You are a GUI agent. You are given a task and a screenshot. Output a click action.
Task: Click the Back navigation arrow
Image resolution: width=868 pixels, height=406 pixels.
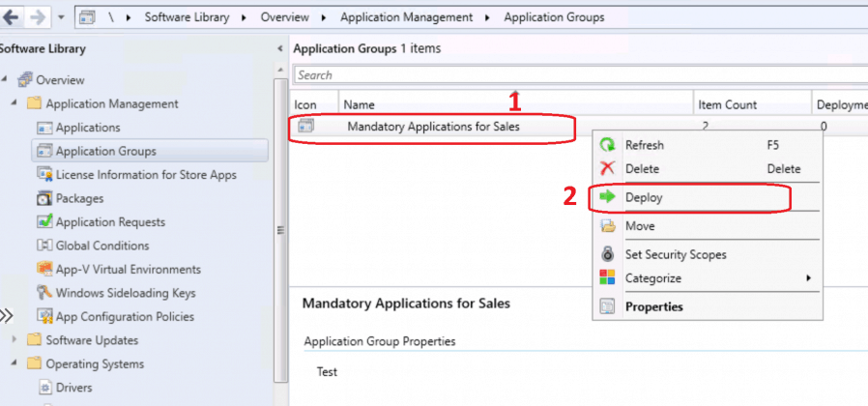(11, 17)
